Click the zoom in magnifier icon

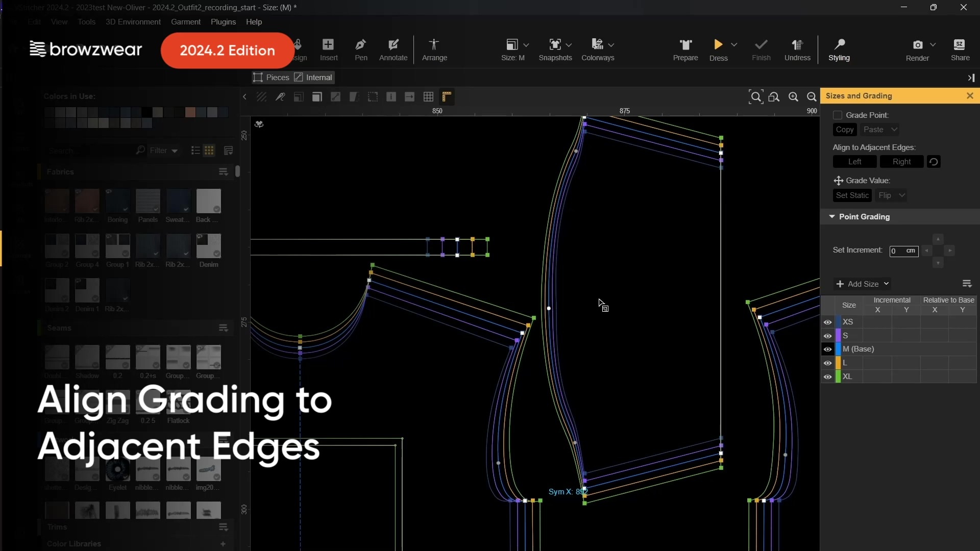point(793,97)
